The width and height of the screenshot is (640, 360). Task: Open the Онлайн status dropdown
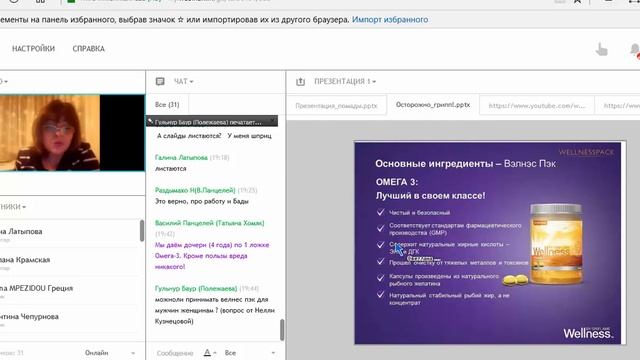point(109,353)
